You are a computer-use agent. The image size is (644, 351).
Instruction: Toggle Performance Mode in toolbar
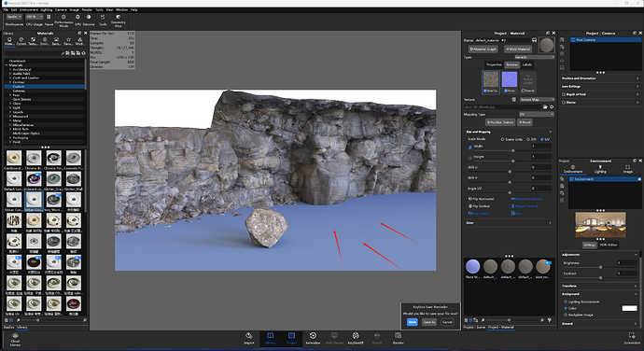coord(63,21)
